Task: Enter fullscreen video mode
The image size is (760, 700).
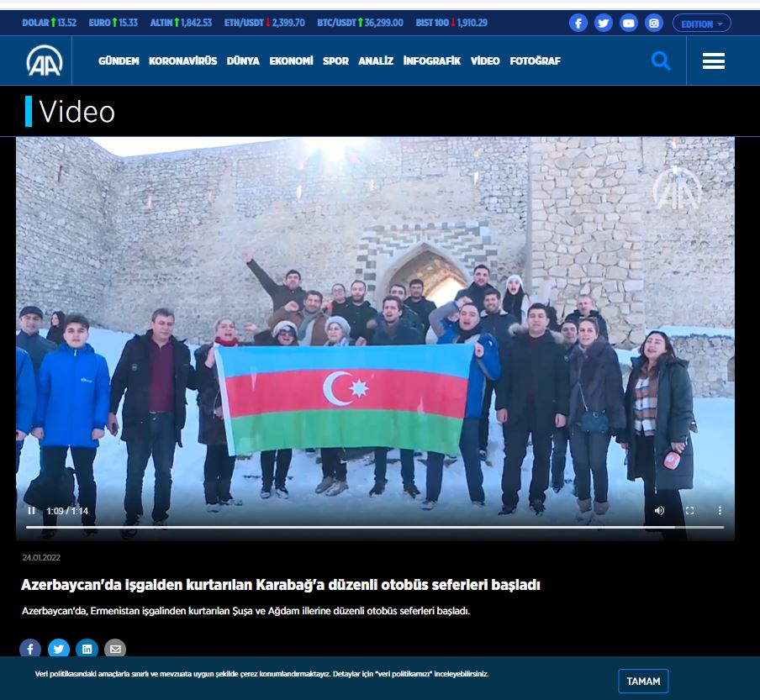Action: click(689, 511)
